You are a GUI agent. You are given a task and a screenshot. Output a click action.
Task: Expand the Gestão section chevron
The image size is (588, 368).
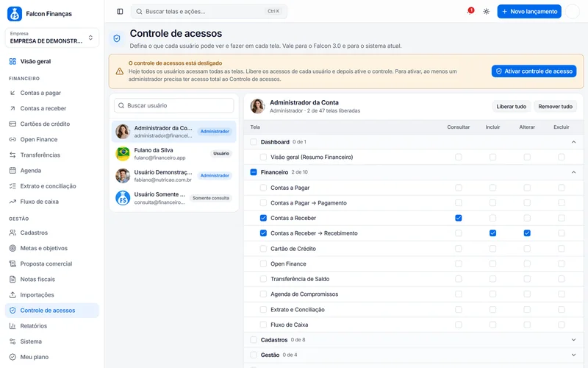coord(573,355)
